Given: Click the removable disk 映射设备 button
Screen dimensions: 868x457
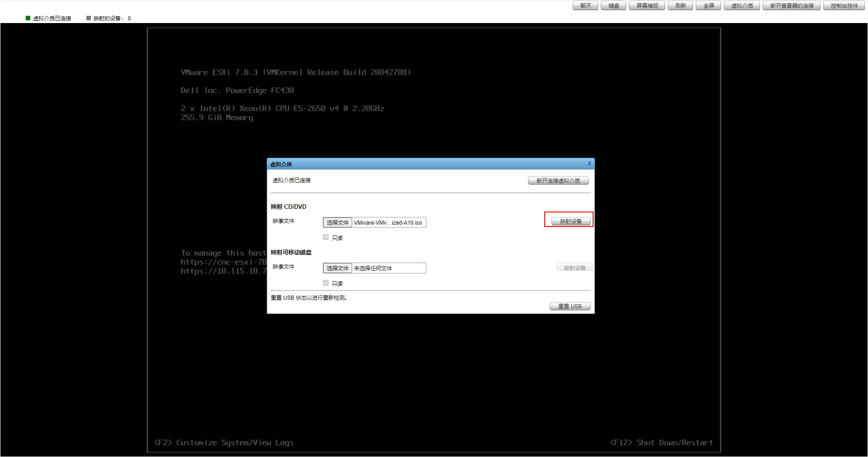Looking at the screenshot, I should pyautogui.click(x=574, y=267).
